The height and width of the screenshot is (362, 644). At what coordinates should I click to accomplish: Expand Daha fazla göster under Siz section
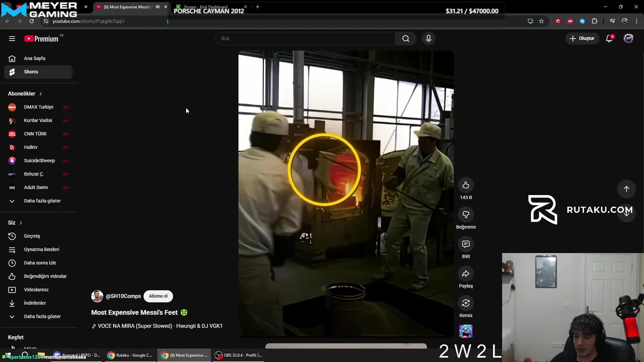(38, 316)
